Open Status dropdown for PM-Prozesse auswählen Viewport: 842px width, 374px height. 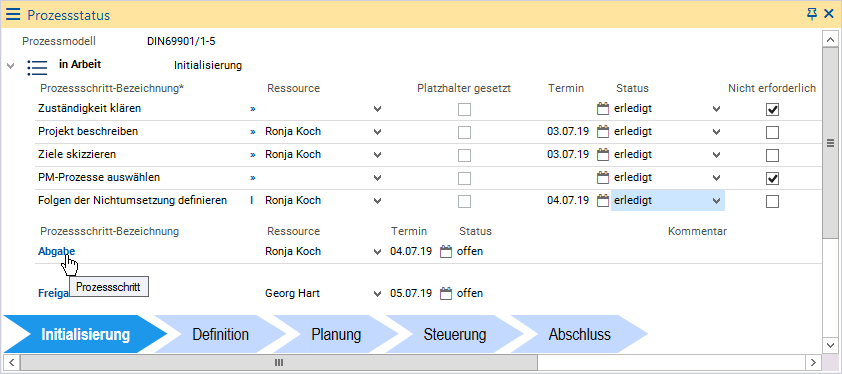(716, 177)
